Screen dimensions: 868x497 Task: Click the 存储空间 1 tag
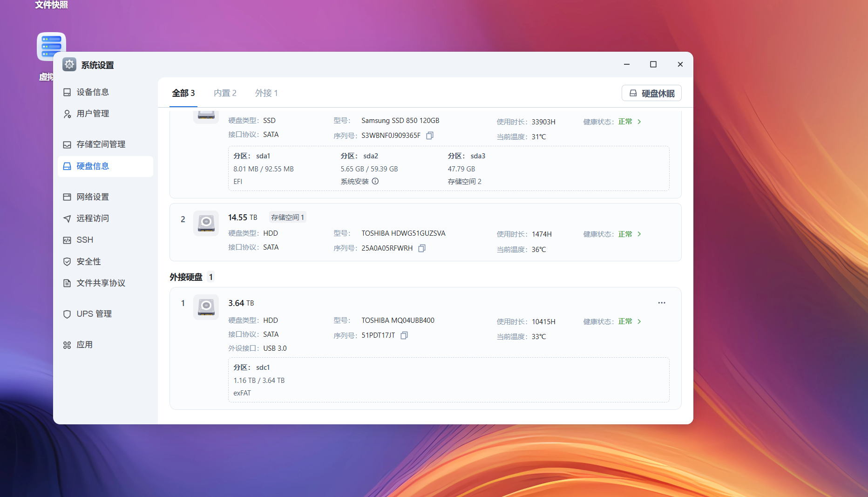click(288, 218)
